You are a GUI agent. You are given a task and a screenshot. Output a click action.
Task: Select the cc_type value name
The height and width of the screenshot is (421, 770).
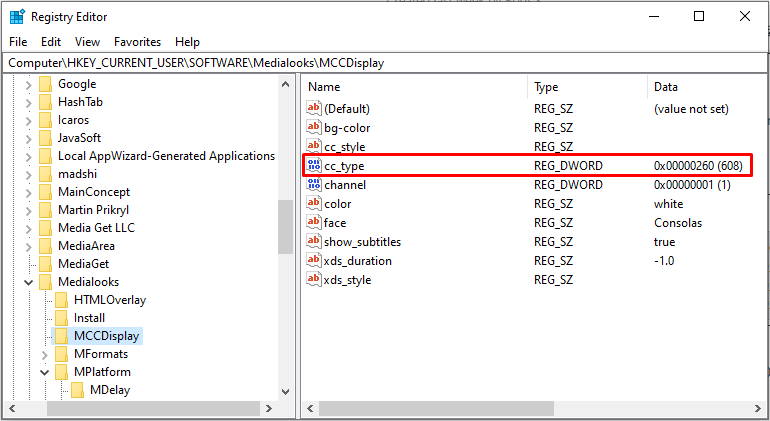(x=344, y=166)
